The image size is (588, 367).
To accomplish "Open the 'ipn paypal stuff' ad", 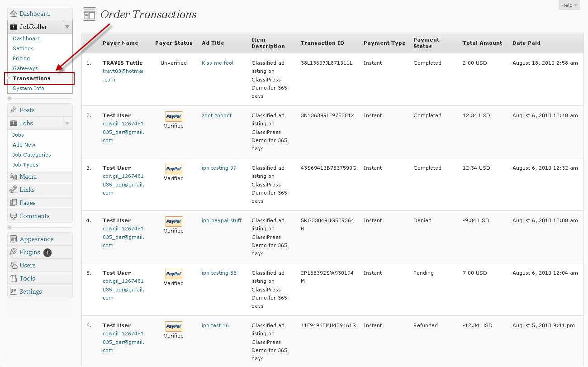I will [x=222, y=220].
